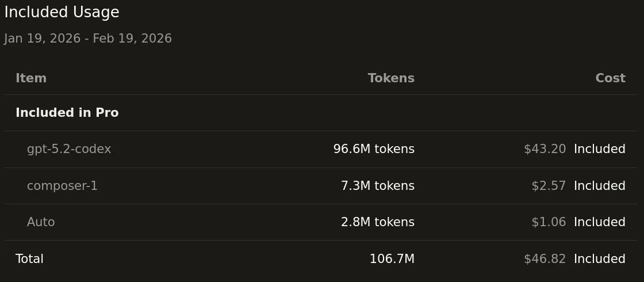Click the 106.7M total tokens value

[392, 259]
